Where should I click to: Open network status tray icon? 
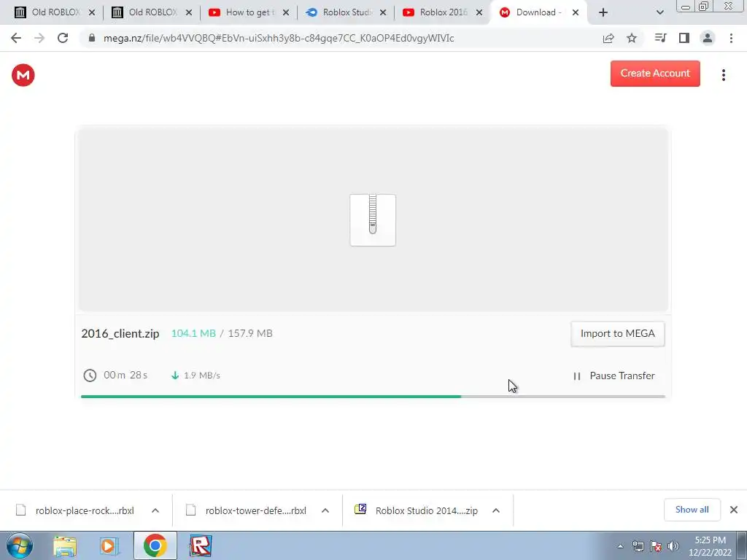638,546
